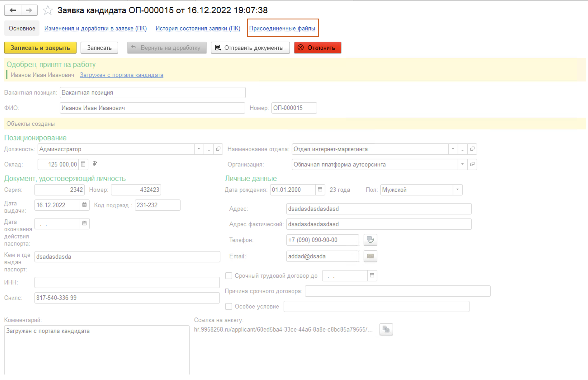The width and height of the screenshot is (588, 380).
Task: Click Вернуть на доработку button
Action: [167, 48]
